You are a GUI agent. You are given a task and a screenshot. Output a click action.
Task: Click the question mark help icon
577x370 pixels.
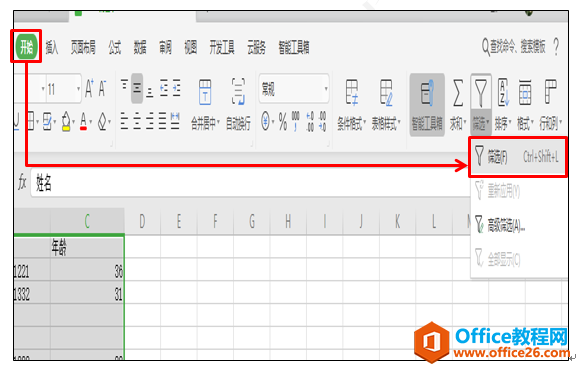(x=556, y=47)
